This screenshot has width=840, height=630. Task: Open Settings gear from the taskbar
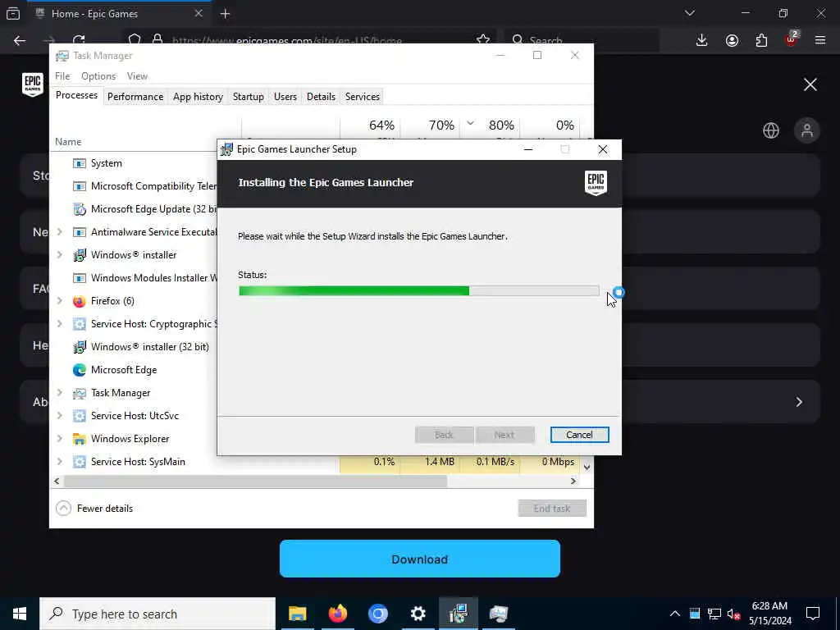(418, 614)
